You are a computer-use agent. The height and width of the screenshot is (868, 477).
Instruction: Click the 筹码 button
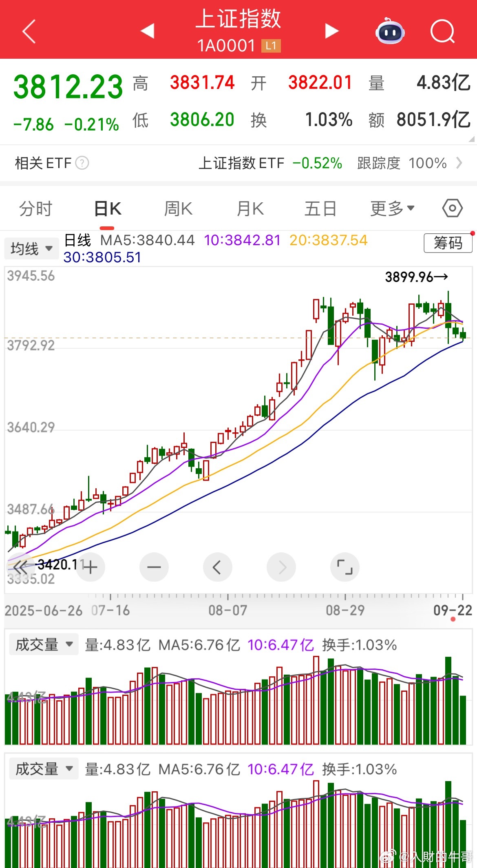pyautogui.click(x=448, y=243)
